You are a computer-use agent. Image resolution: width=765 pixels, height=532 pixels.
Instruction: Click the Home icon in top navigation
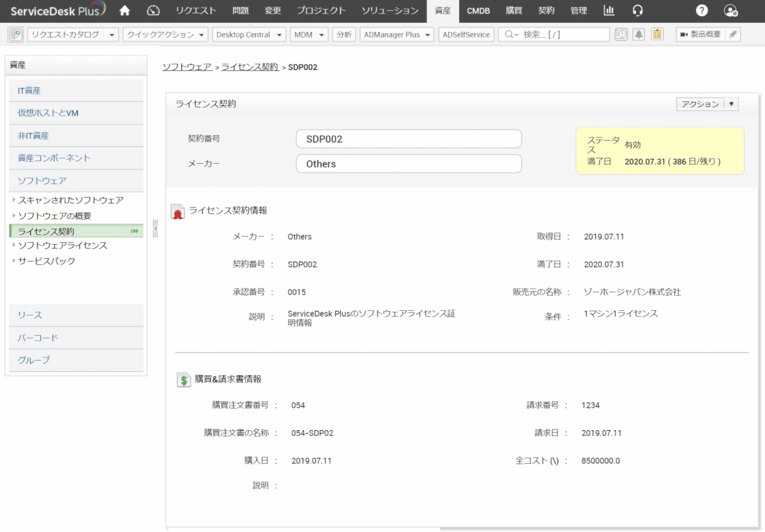[x=125, y=10]
